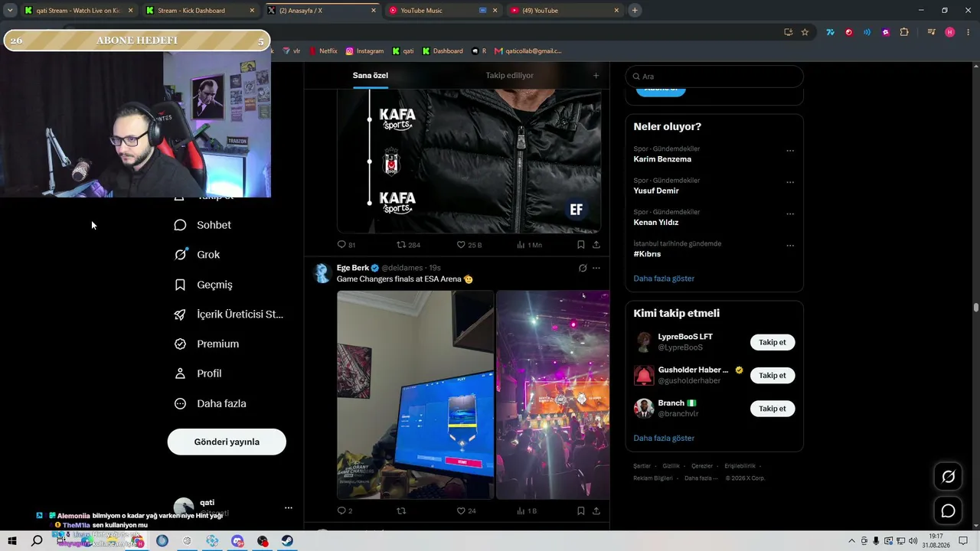Open Premium checkmark icon in sidebar
Screen dimensions: 980x551
click(x=180, y=344)
